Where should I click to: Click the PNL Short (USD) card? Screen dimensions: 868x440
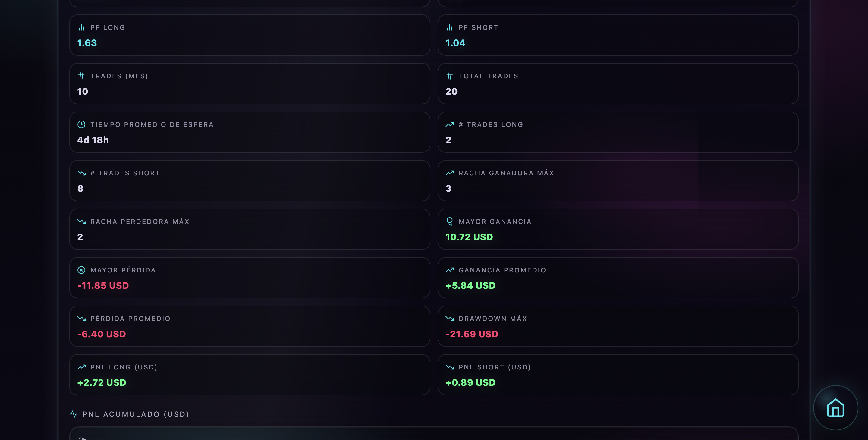pyautogui.click(x=618, y=375)
